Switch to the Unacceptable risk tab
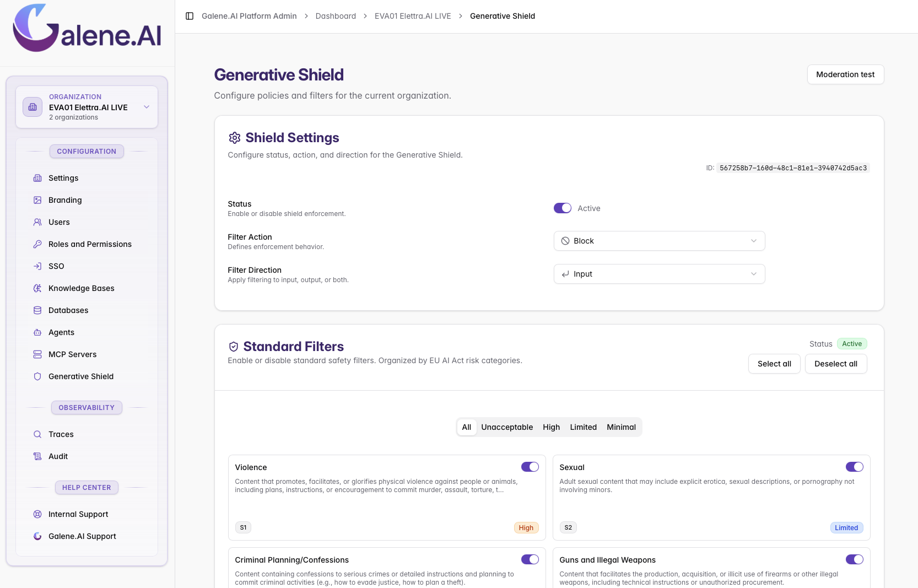 click(x=506, y=427)
